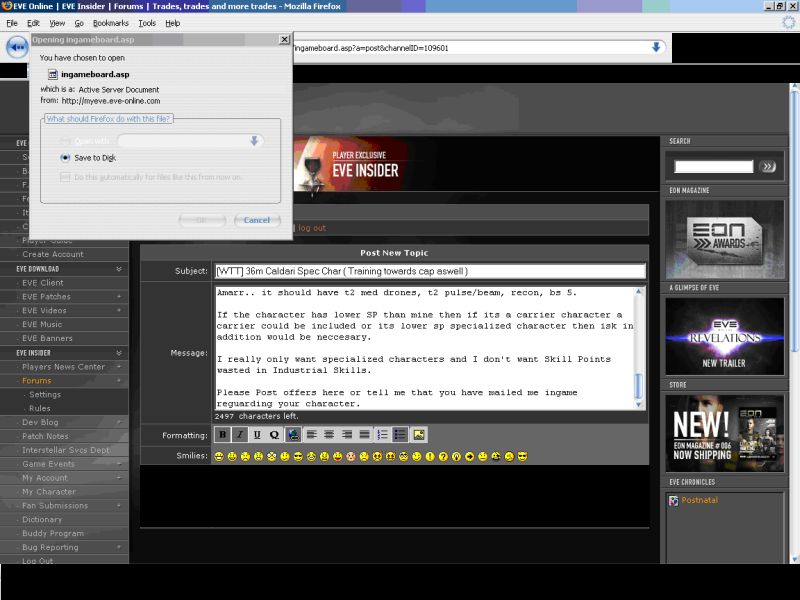The height and width of the screenshot is (600, 800).
Task: Apply bold formatting with the B button
Action: 222,435
